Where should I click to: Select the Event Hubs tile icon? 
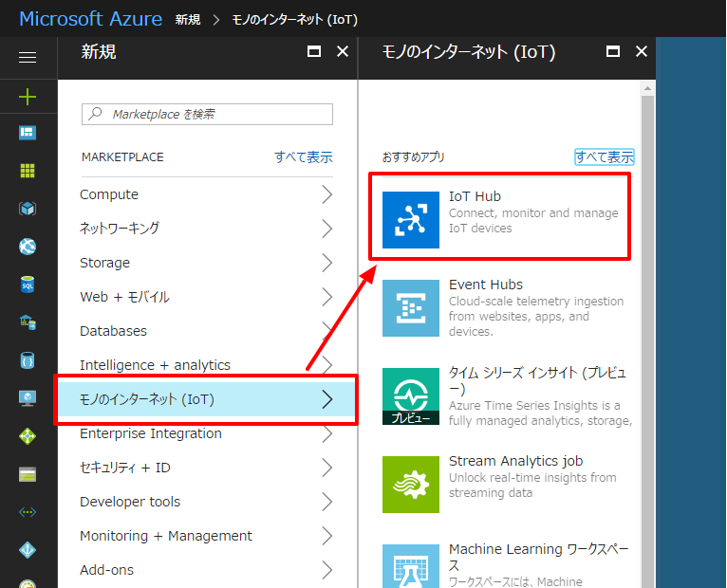[x=411, y=308]
